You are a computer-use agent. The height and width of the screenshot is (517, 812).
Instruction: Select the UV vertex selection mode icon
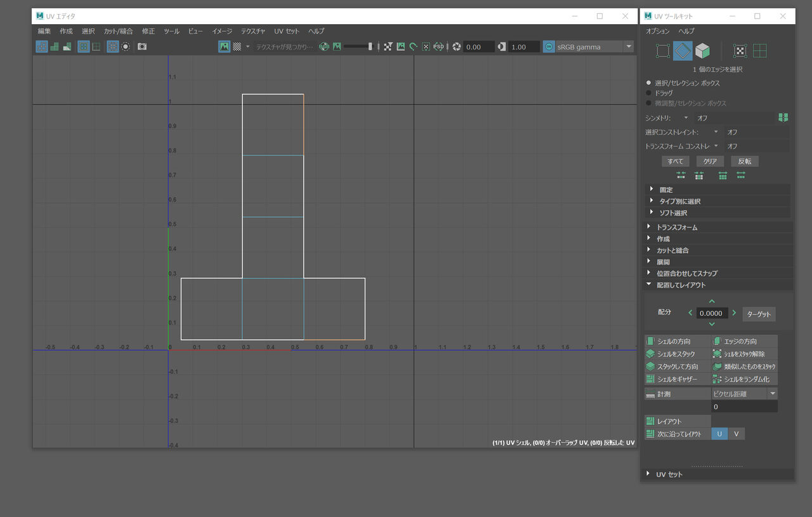pyautogui.click(x=663, y=51)
